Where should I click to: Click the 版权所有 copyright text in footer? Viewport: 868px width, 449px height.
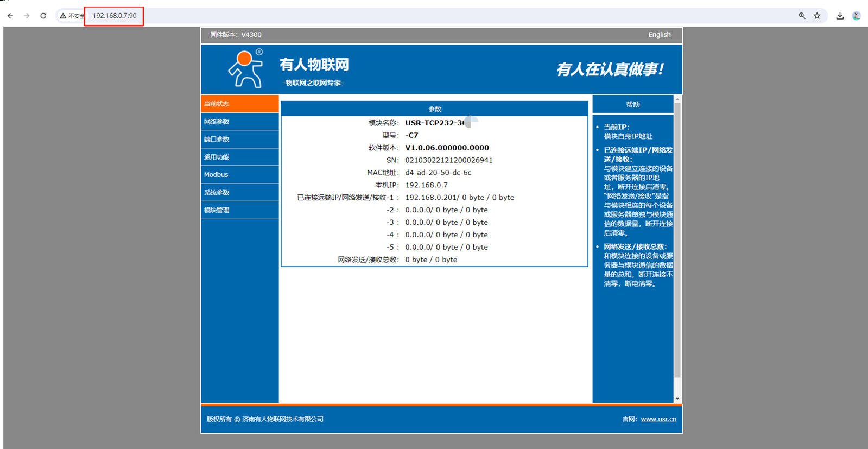(x=265, y=419)
